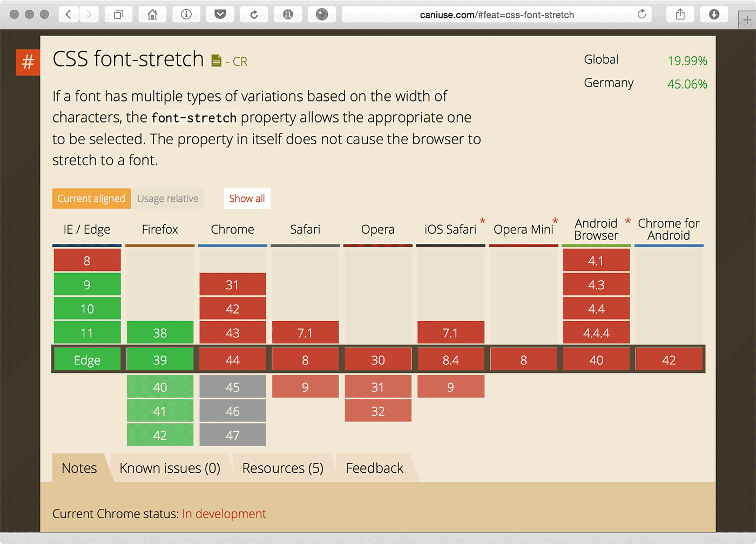Click the red IE 8 cell
Screen dimensions: 756x544
[x=87, y=261]
